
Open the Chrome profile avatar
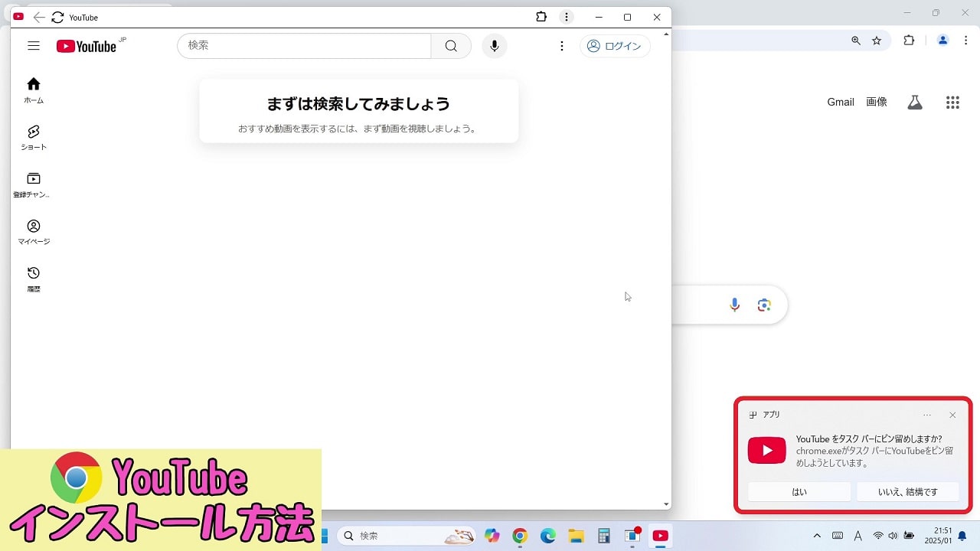click(943, 41)
